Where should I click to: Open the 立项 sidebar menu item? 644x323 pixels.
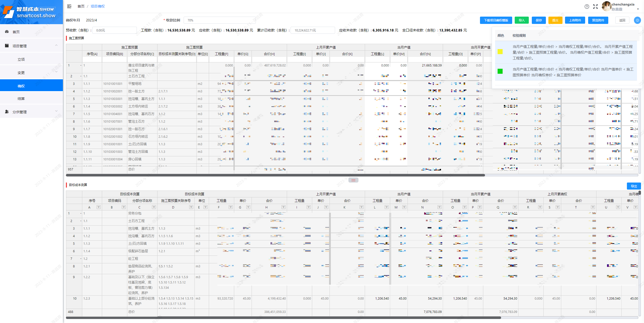pyautogui.click(x=21, y=59)
